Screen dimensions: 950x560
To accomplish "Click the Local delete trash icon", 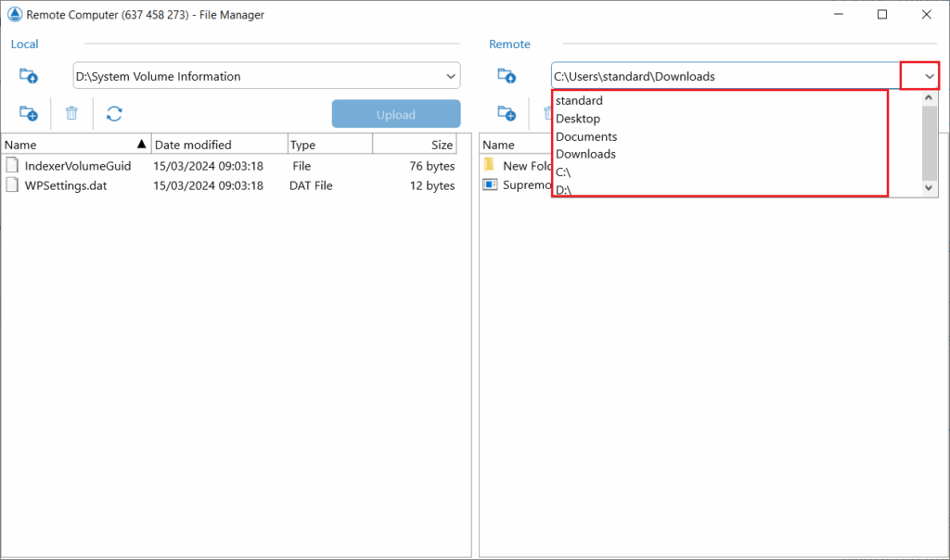I will pyautogui.click(x=71, y=114).
